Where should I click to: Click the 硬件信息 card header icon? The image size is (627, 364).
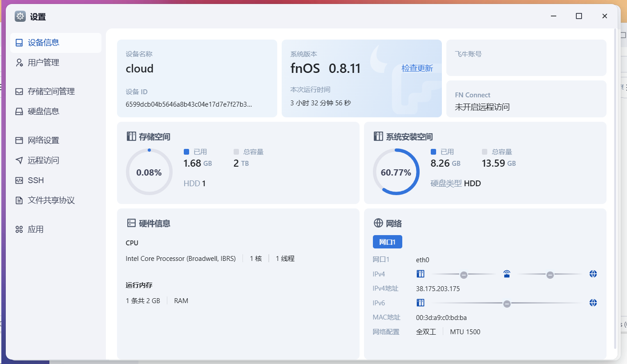pyautogui.click(x=131, y=223)
